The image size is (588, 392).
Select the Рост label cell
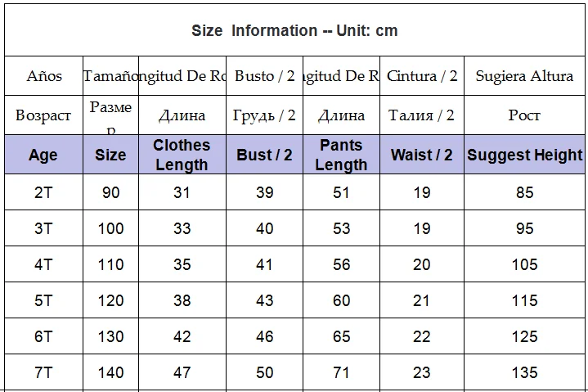pyautogui.click(x=524, y=115)
